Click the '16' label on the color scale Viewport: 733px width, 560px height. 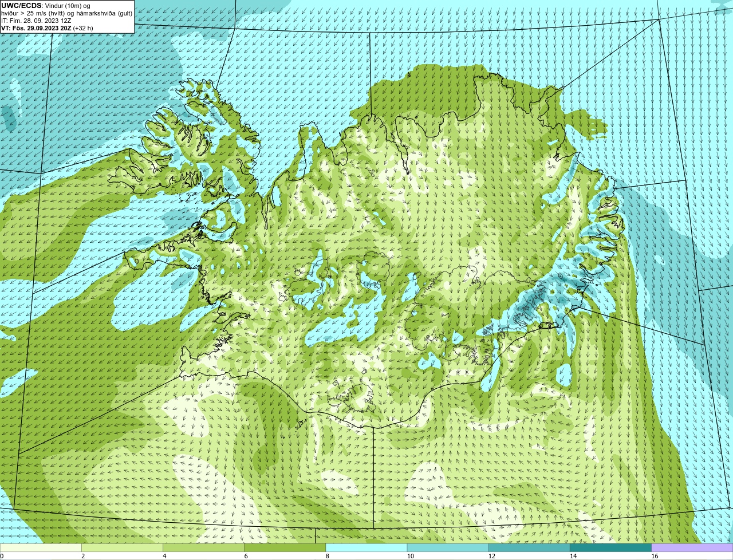click(x=655, y=556)
